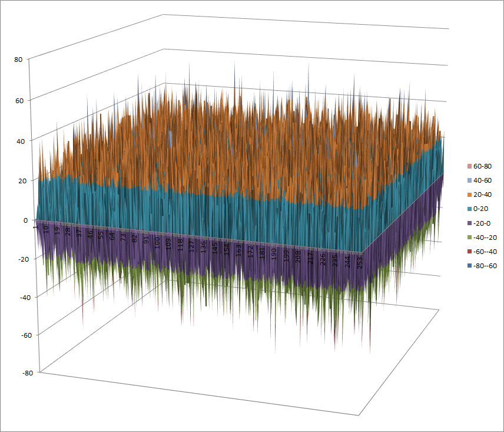Click horizontal axis label 154
Image resolution: width=504 pixels, height=432 pixels.
(227, 250)
